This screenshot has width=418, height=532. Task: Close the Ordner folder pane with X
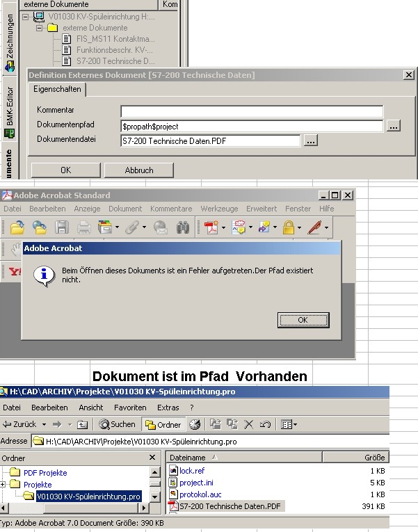point(152,458)
